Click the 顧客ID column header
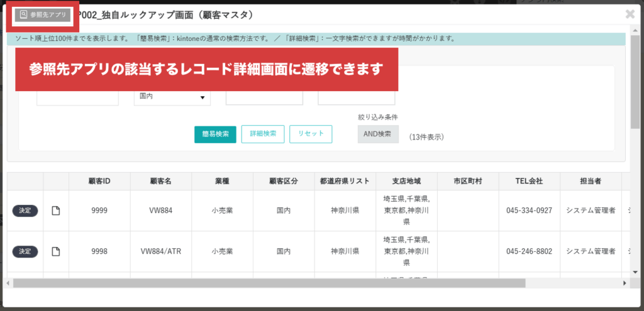Screen dimensions: 644x311 click(x=99, y=181)
